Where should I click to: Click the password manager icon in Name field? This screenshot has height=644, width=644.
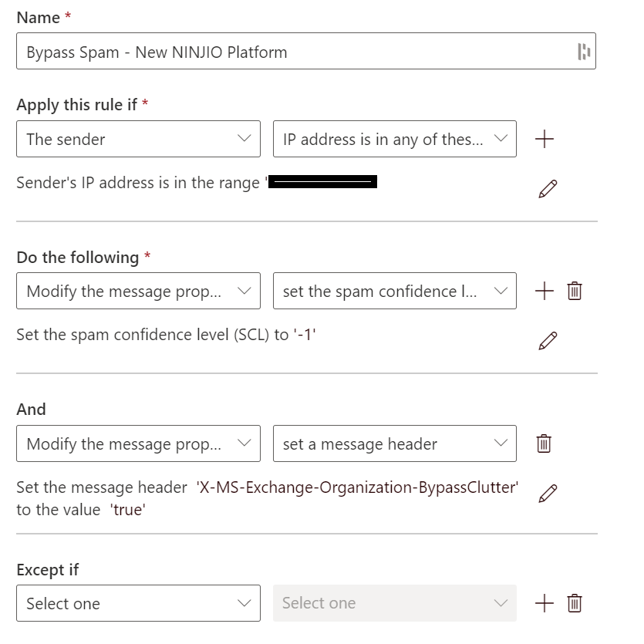click(583, 52)
